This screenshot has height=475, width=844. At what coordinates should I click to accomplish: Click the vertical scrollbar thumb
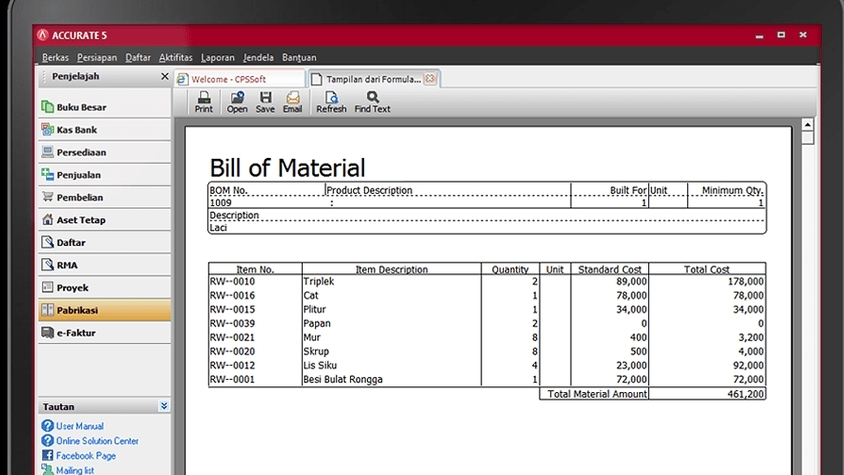click(807, 138)
